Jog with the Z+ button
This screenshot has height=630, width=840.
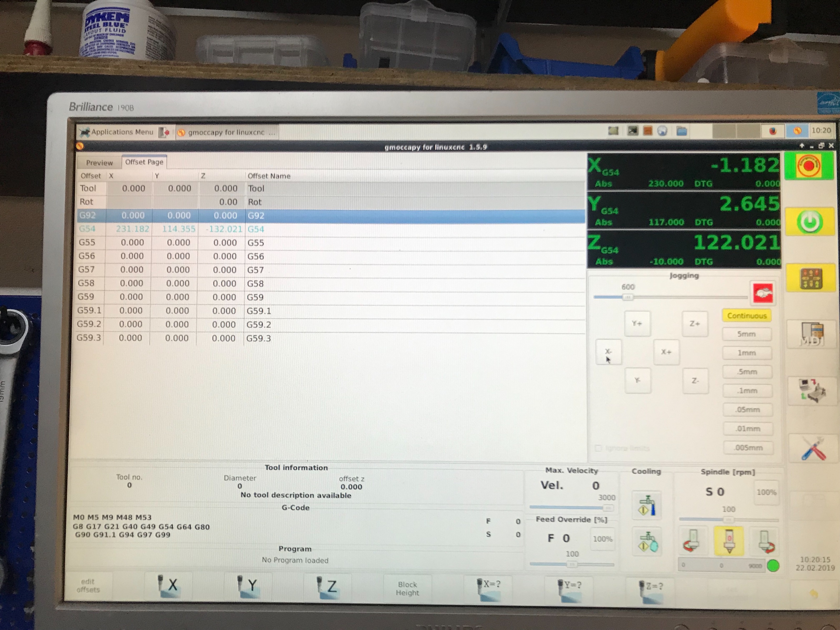[695, 324]
